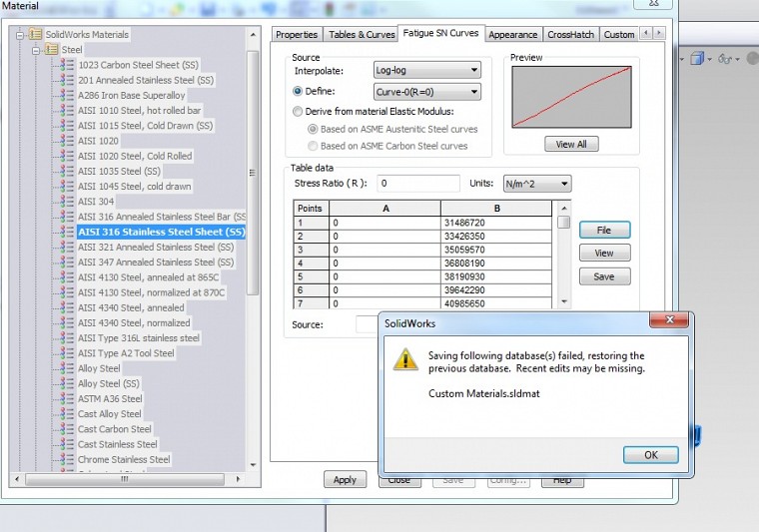Click point row 5 header in table

click(312, 277)
